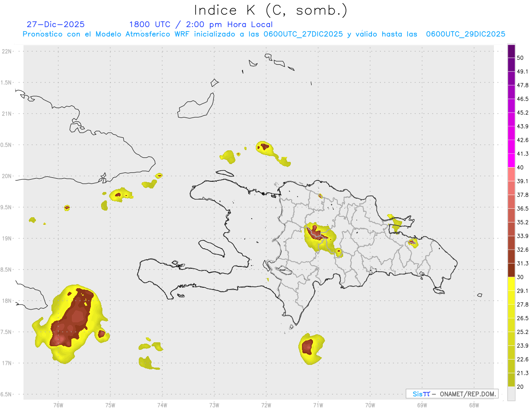Click the "17N" latitude label
The image size is (532, 411).
[7, 363]
